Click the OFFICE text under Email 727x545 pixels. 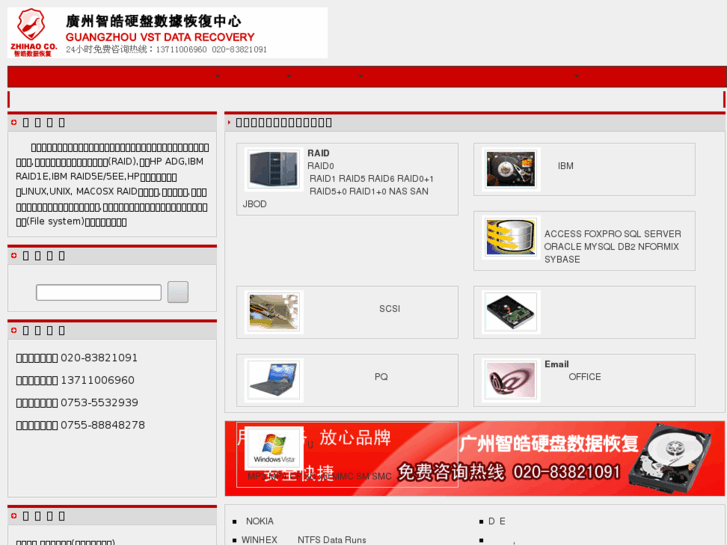585,377
